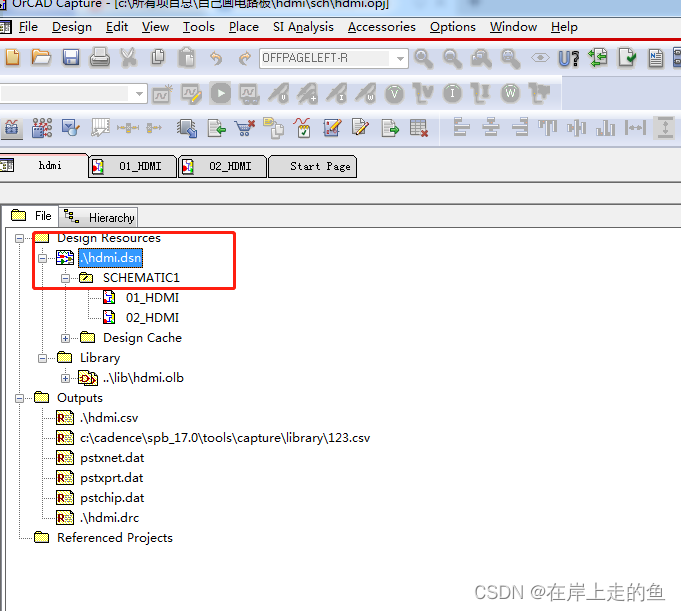This screenshot has height=611, width=681.
Task: Select the Referenced Projects folder
Action: [x=114, y=538]
